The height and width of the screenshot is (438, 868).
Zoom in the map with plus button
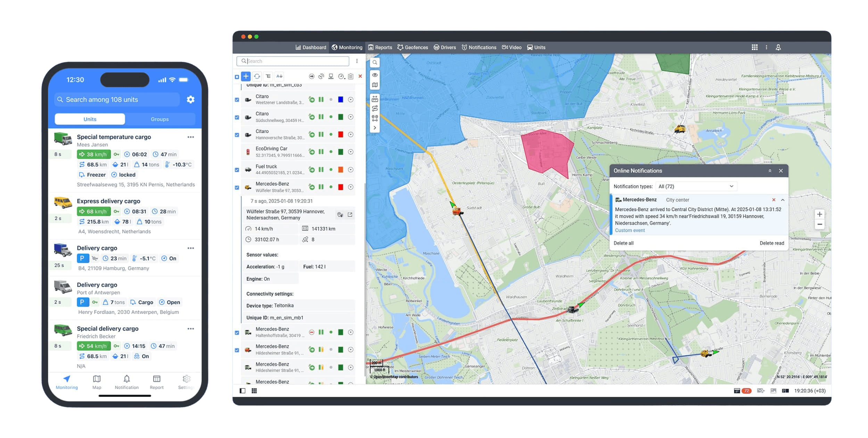point(819,214)
